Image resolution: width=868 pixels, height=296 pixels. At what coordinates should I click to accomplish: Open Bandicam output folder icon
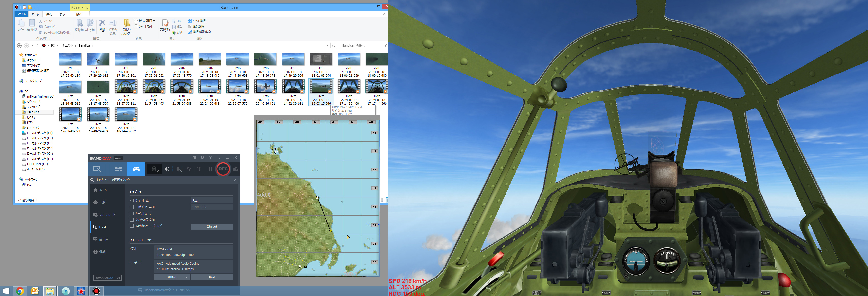point(194,157)
